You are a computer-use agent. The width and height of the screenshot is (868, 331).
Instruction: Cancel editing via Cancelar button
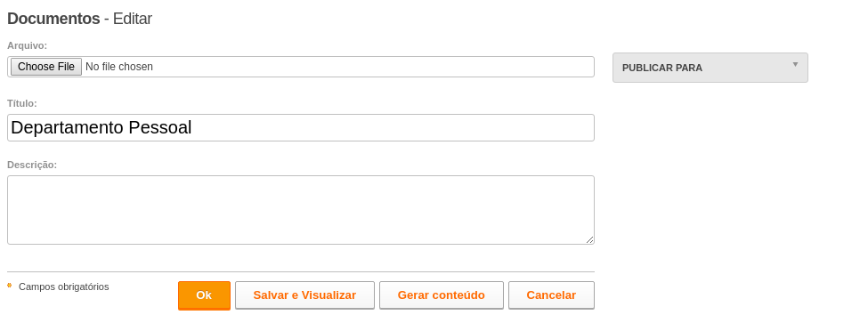click(x=551, y=295)
